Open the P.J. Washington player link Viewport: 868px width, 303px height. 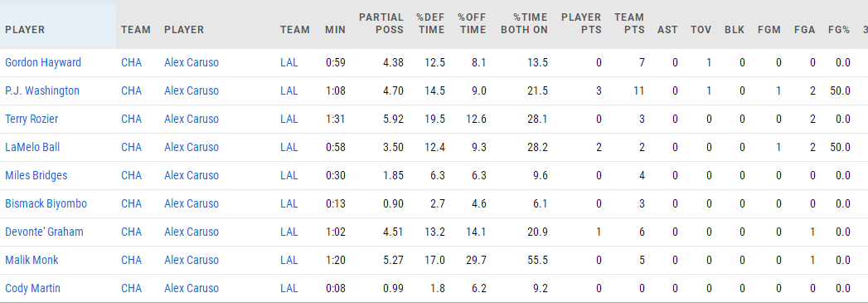tap(42, 90)
